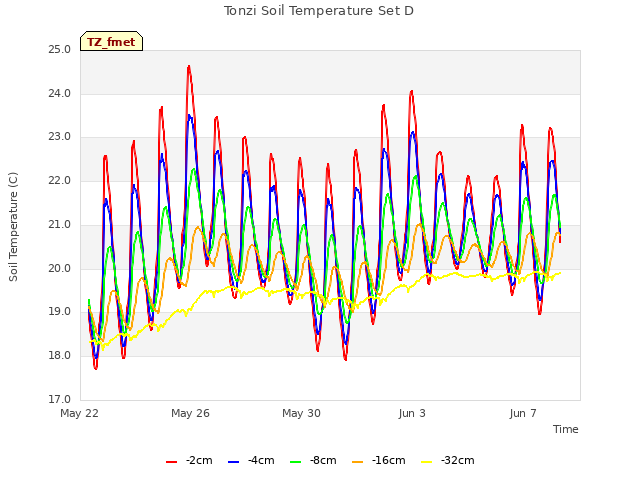The width and height of the screenshot is (640, 480).
Task: Click the red -2cm legend swatch
Action: click(171, 462)
